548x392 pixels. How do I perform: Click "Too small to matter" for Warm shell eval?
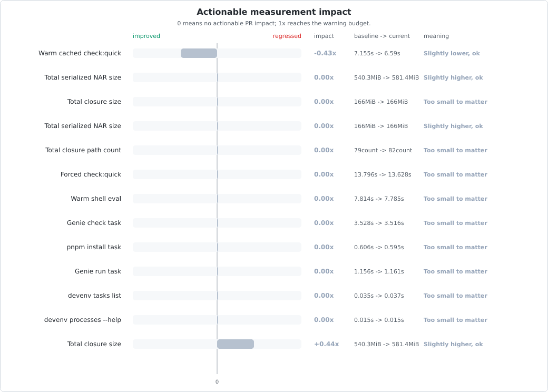[455, 199]
